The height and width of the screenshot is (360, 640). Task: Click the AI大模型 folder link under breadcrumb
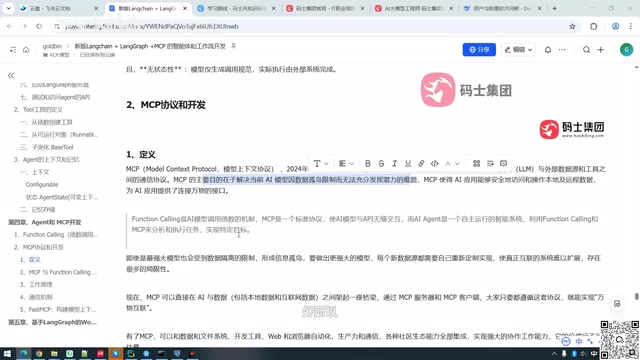[x=56, y=55]
